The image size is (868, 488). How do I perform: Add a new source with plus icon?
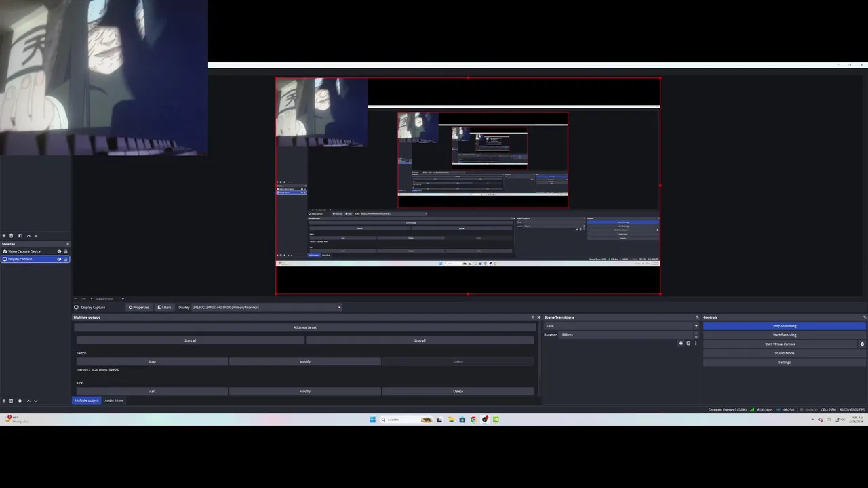click(x=4, y=401)
